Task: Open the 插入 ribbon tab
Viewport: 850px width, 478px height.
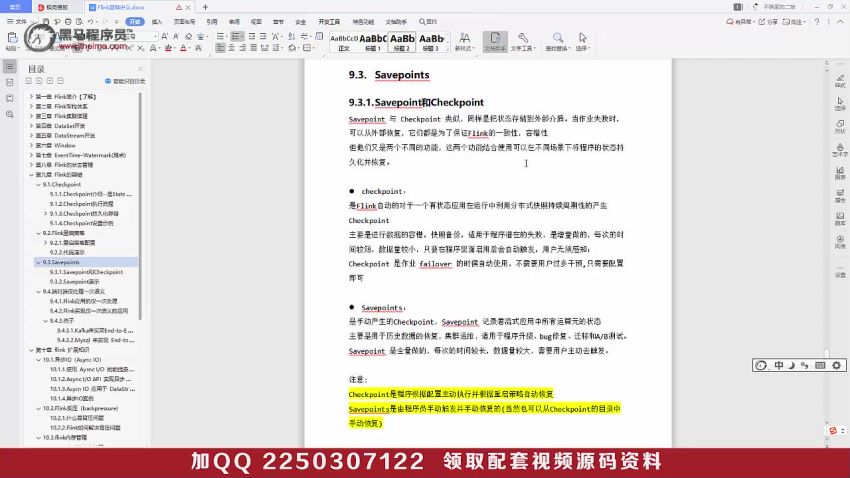Action: tap(158, 19)
